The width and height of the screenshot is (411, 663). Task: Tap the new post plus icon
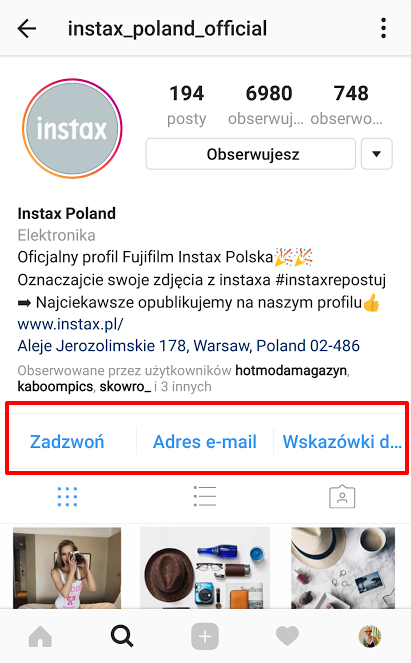(x=205, y=636)
